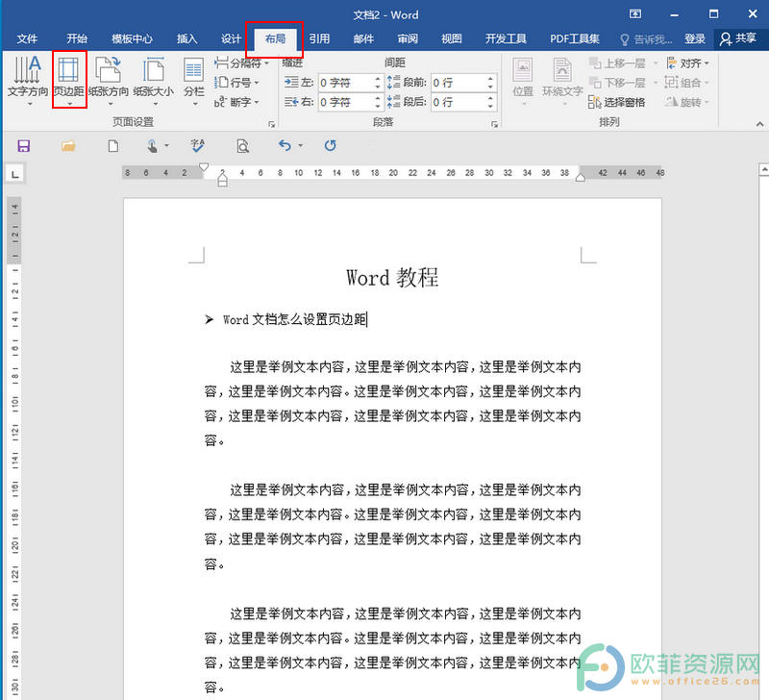This screenshot has height=700, width=769.
Task: Open the 纸张方向 orientation menu
Action: tap(109, 81)
